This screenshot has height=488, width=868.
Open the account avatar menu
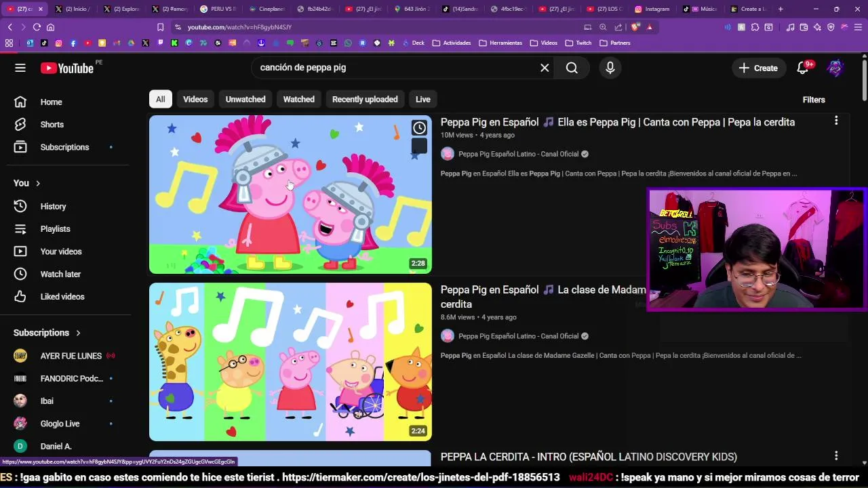[x=835, y=68]
